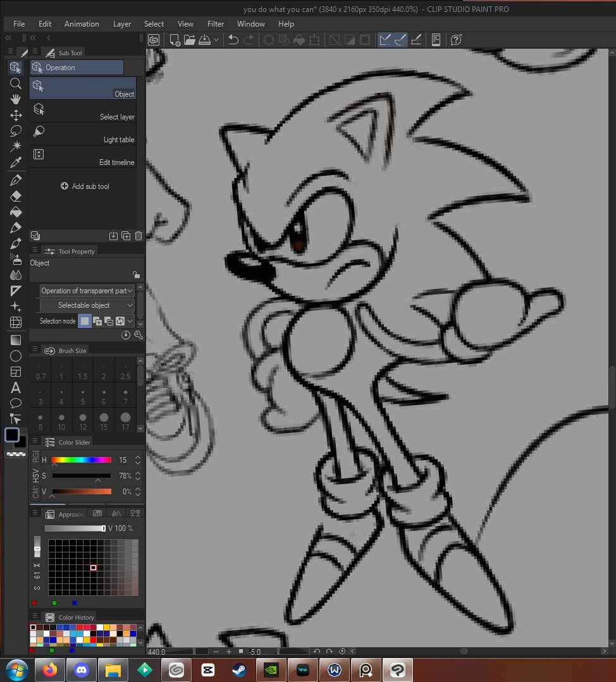Open a file using toolbar folder icon
Image resolution: width=616 pixels, height=682 pixels.
point(189,40)
